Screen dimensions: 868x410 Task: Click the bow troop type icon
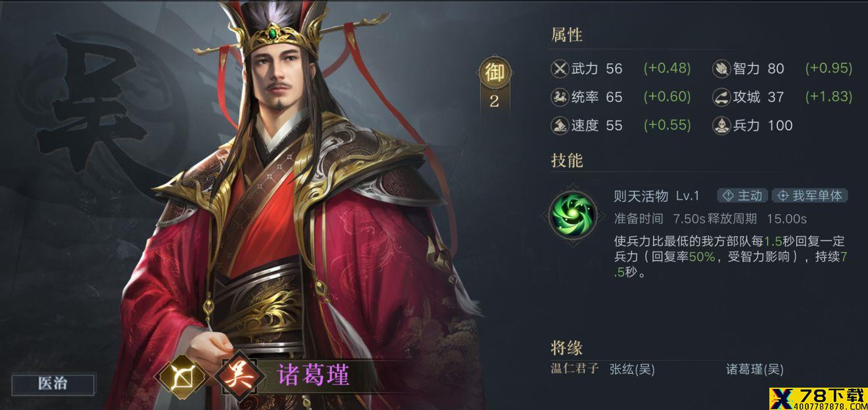click(180, 377)
